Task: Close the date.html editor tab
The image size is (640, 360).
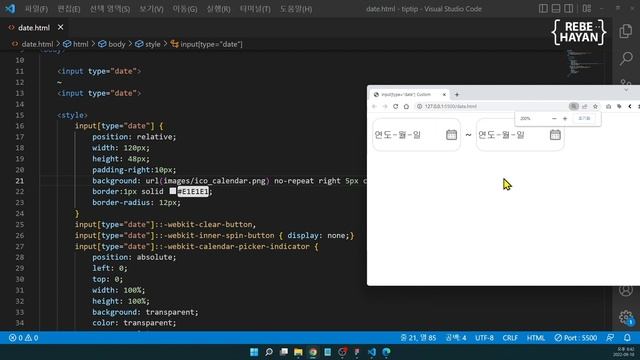Action: [60, 27]
